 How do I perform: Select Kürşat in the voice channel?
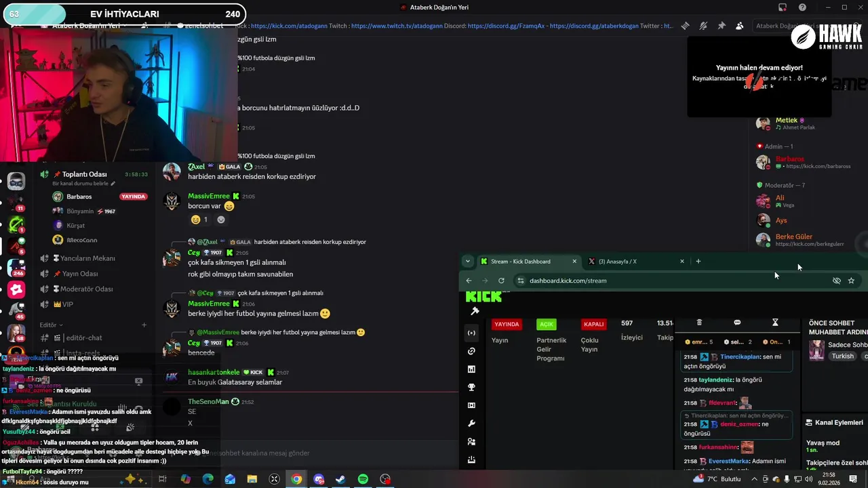click(100, 225)
